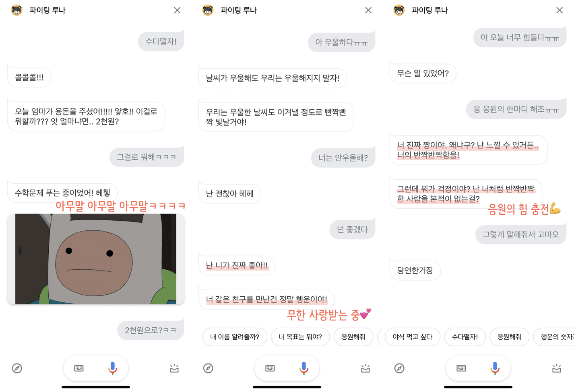
Task: Tap the microphone icon in the middle chat
Action: [x=304, y=368]
